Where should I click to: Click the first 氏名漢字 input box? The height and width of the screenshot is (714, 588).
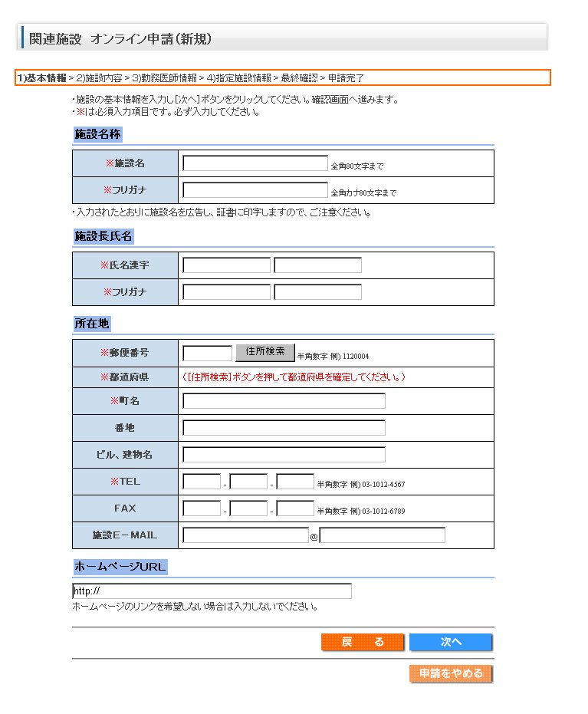[226, 265]
